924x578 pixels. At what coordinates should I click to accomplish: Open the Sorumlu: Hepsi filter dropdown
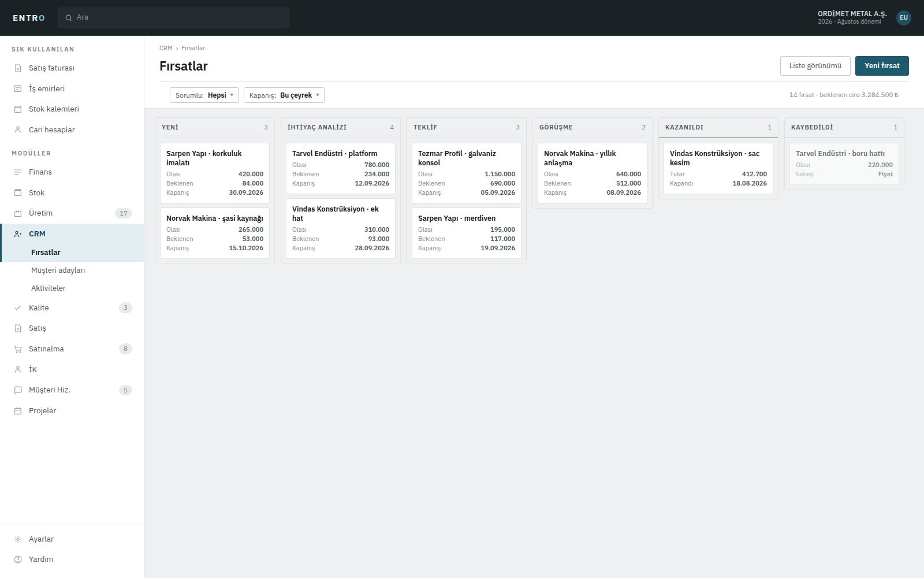click(x=204, y=95)
